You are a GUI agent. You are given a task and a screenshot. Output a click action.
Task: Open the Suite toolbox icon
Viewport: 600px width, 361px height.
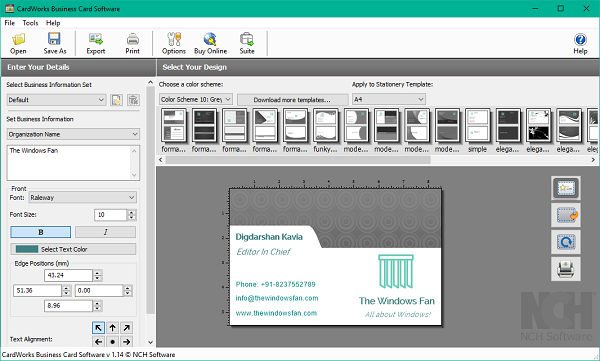pos(247,39)
